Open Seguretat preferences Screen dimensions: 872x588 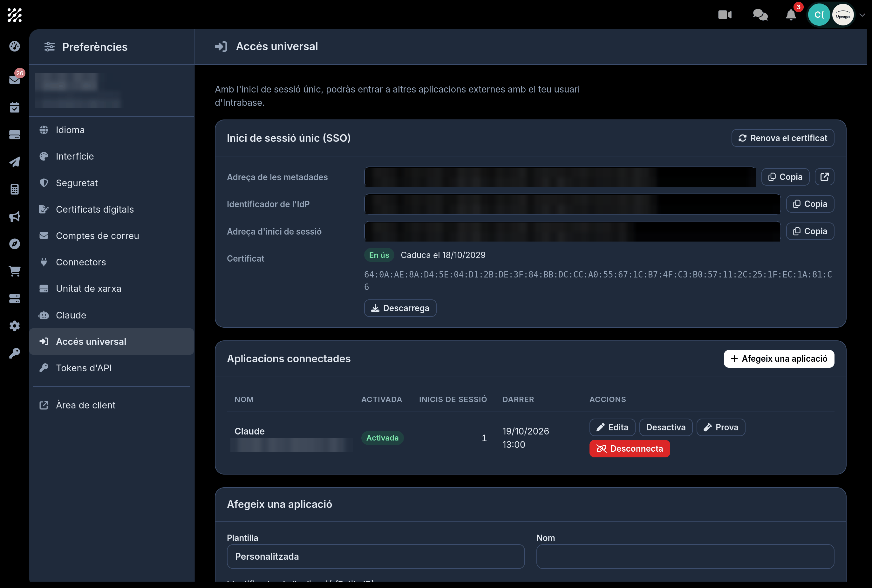pos(111,183)
